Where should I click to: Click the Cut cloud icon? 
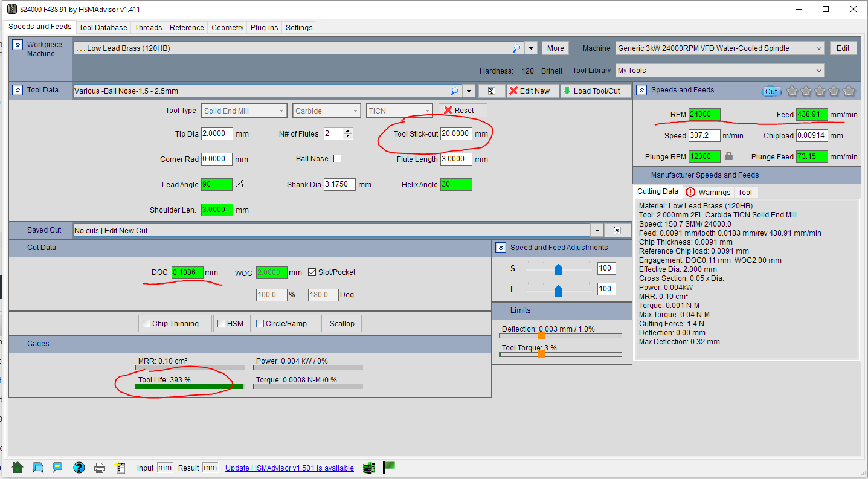click(771, 91)
